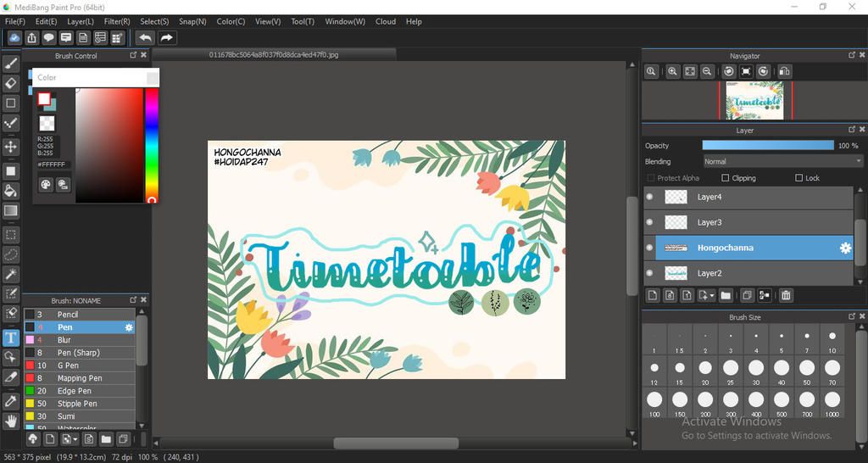The image size is (868, 463).
Task: Select the Edge Pen brush
Action: [79, 391]
